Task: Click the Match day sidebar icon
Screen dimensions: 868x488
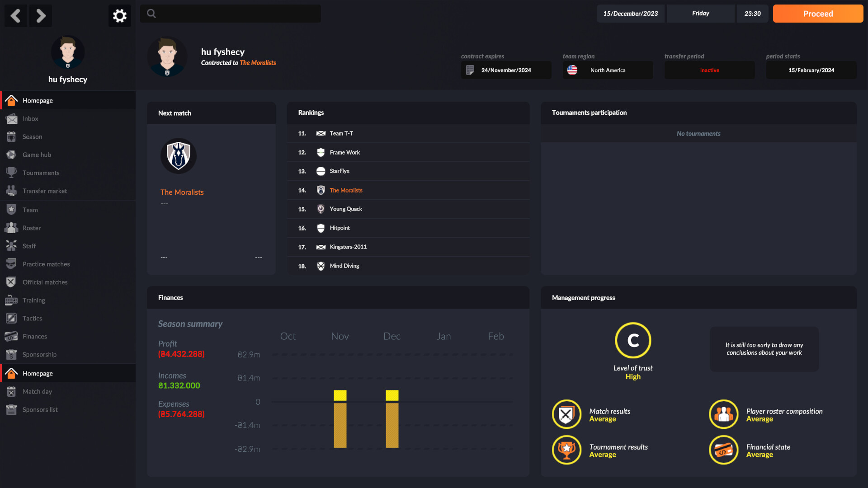Action: pyautogui.click(x=11, y=391)
